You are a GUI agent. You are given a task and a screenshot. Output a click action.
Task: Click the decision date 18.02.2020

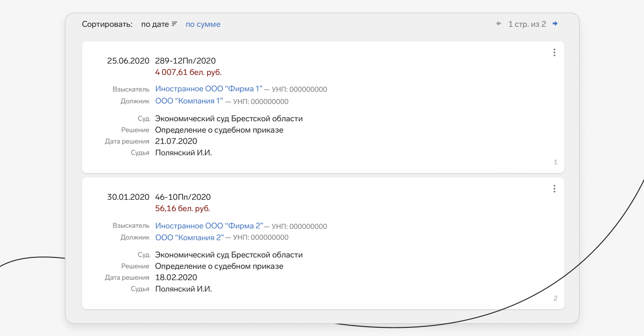coord(176,277)
